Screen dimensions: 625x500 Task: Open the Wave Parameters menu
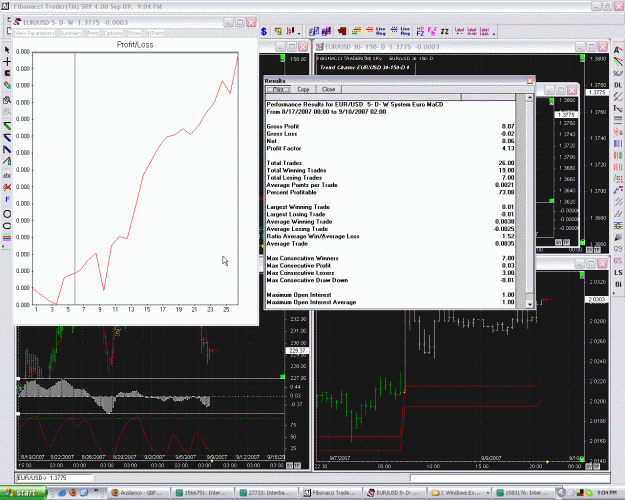click(x=35, y=33)
